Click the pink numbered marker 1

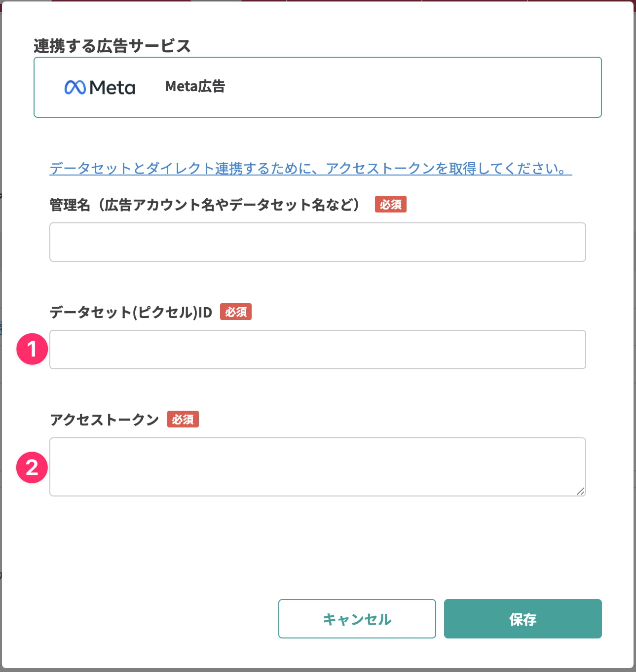coord(32,350)
